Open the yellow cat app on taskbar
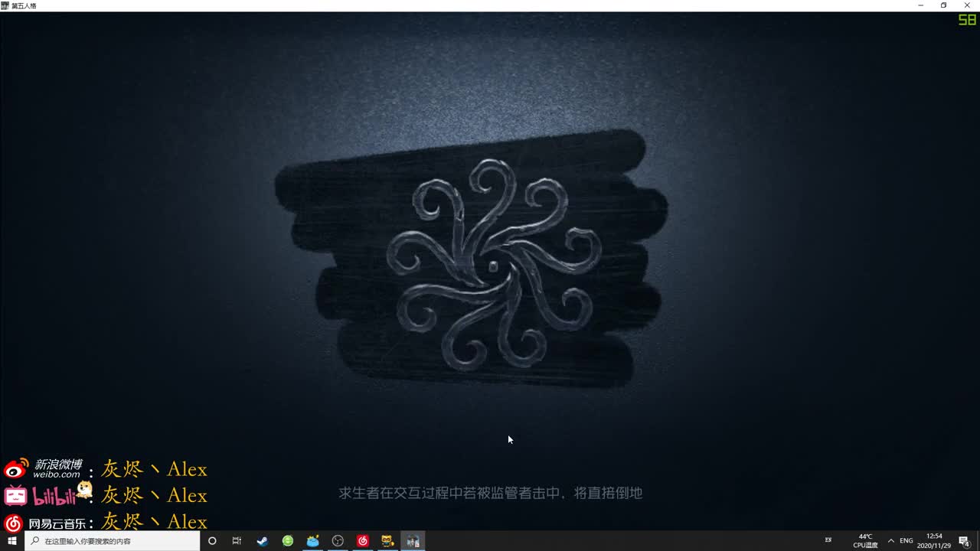The image size is (980, 551). pyautogui.click(x=387, y=541)
